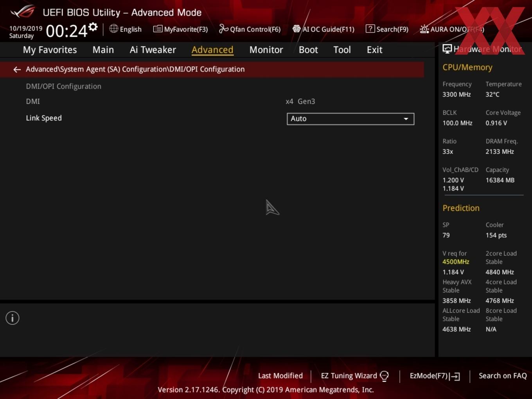This screenshot has height=399, width=532.
Task: Go to the Boot tab
Action: (x=308, y=50)
